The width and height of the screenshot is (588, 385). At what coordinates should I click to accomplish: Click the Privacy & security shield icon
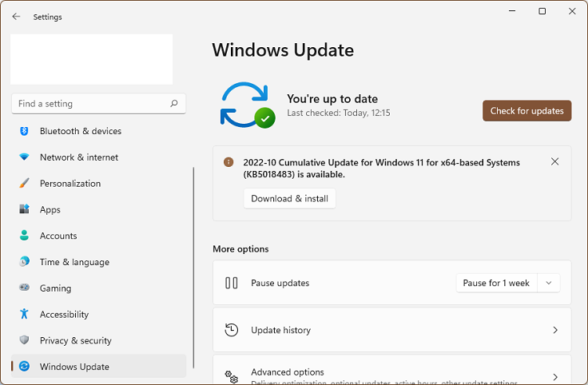(25, 340)
